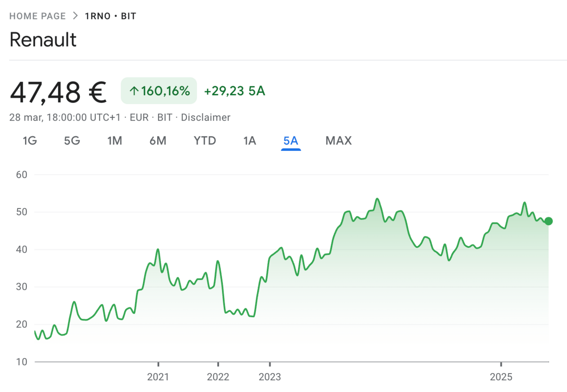Click the 2023 label on the time axis

coord(270,377)
